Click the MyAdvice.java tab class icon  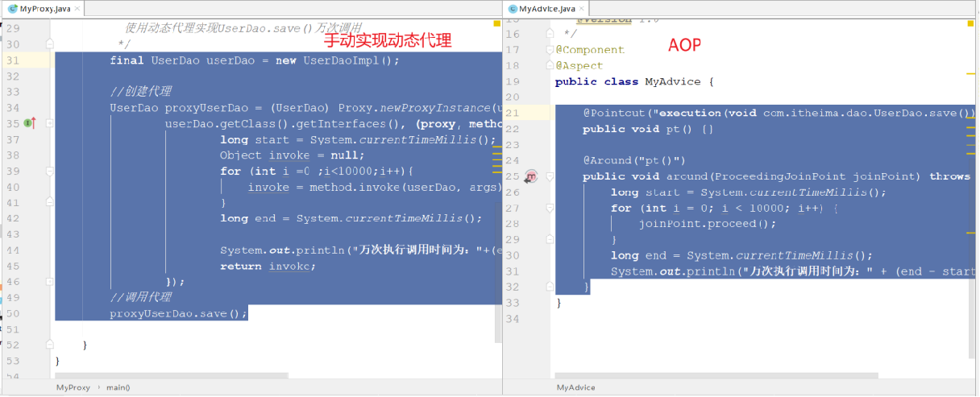pos(511,9)
